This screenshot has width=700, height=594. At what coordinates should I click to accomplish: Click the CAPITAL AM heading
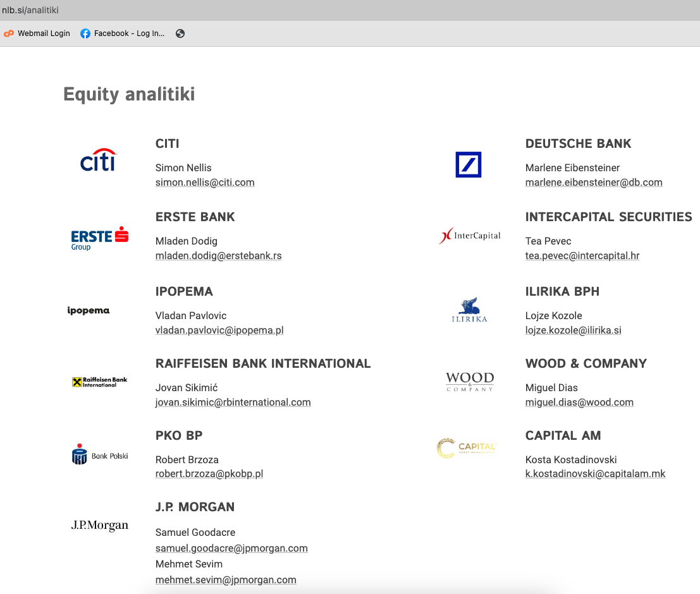[x=563, y=435]
